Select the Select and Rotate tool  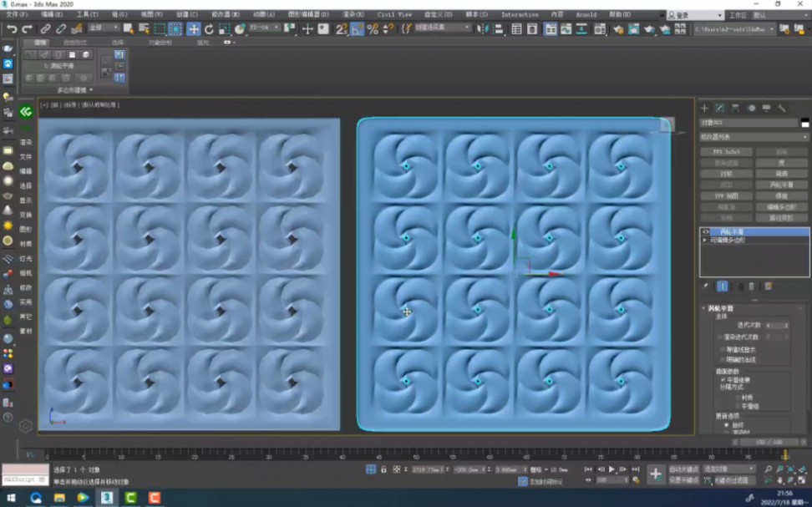[207, 30]
